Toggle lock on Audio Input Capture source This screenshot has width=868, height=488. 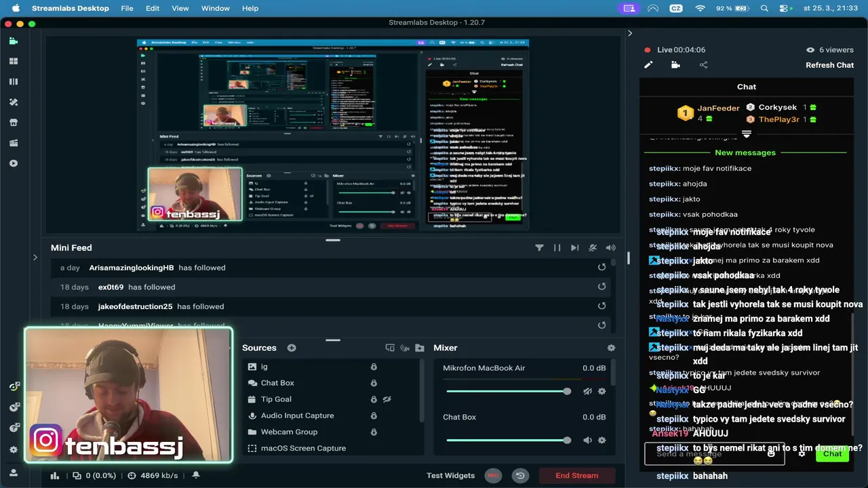coord(374,415)
